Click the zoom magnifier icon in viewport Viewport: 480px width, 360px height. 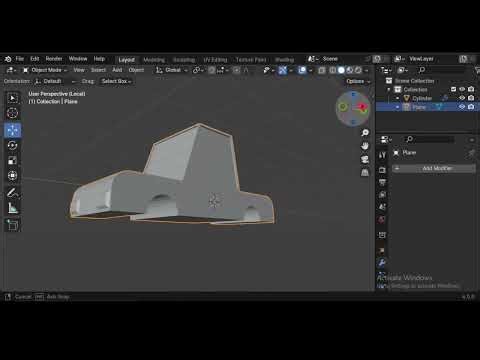(365, 133)
